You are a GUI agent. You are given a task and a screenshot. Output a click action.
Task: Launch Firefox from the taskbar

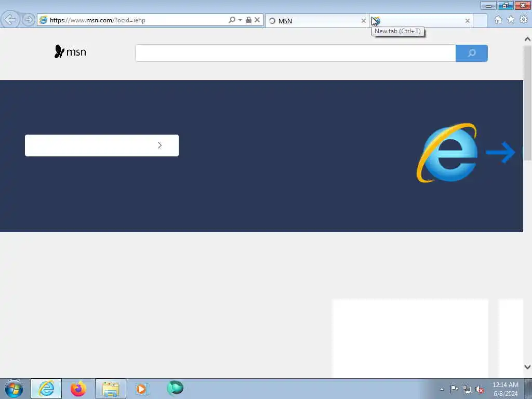tap(78, 389)
